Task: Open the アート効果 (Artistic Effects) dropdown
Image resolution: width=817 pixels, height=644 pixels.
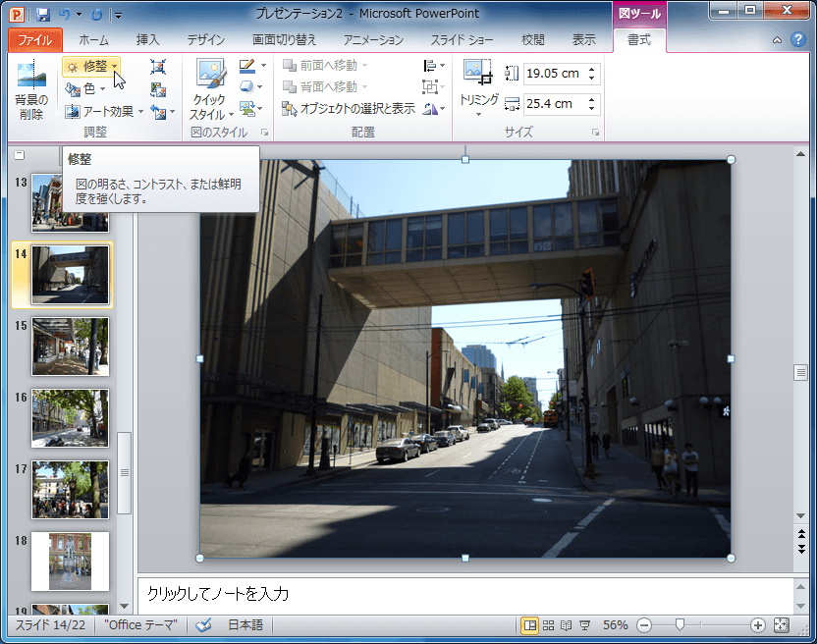Action: tap(104, 112)
